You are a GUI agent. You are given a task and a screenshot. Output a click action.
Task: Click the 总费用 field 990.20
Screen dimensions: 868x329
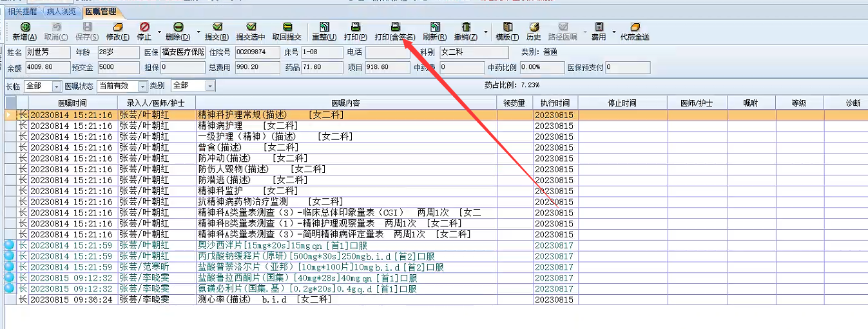coord(256,68)
